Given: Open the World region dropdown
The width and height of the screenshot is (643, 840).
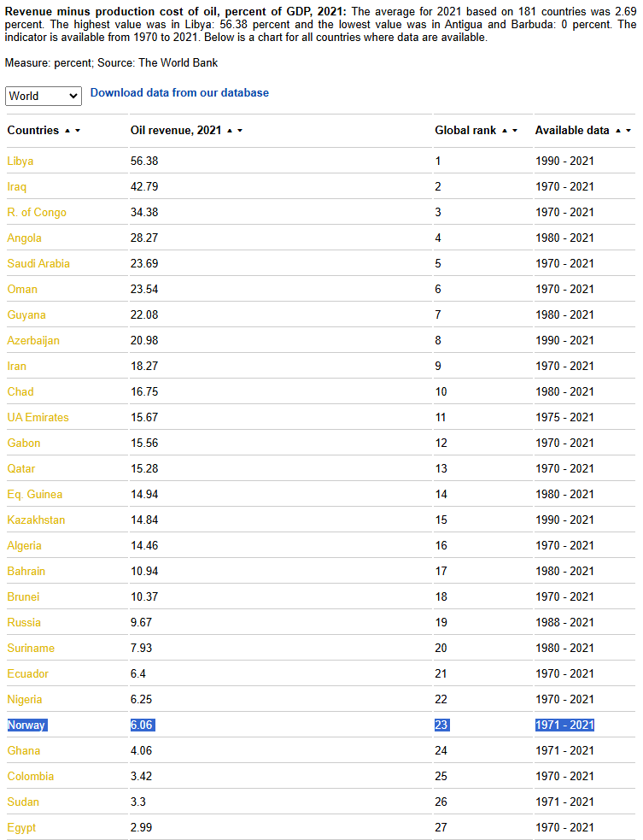Looking at the screenshot, I should point(44,96).
